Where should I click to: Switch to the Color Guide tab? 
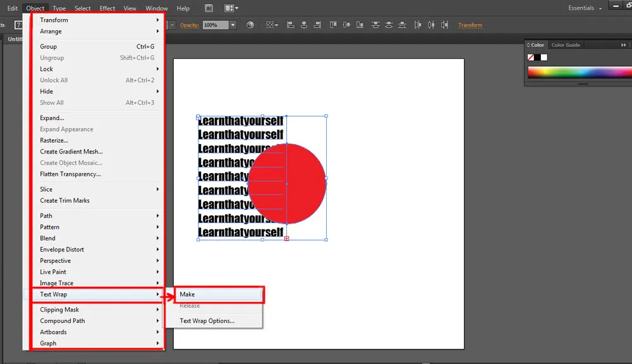(x=566, y=45)
